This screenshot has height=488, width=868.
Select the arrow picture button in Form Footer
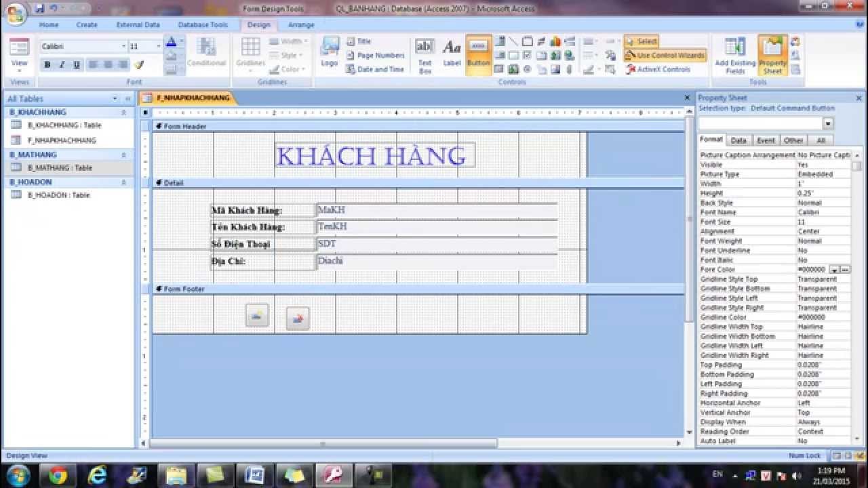(298, 319)
